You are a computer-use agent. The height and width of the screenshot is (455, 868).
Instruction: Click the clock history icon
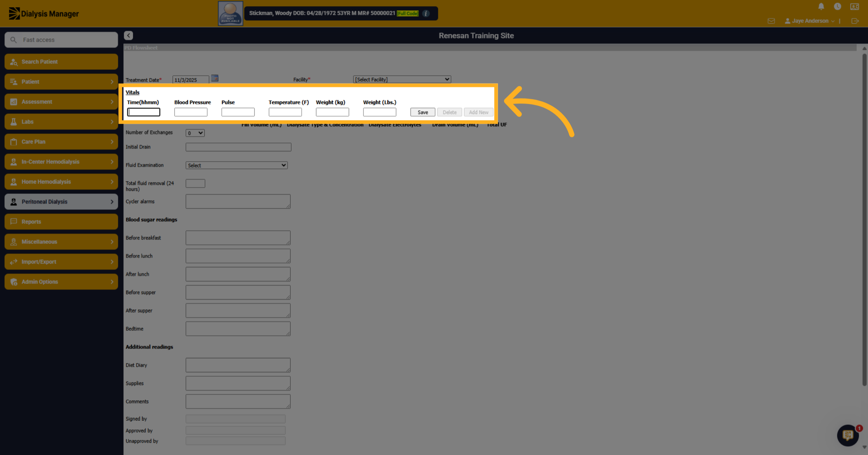(837, 7)
